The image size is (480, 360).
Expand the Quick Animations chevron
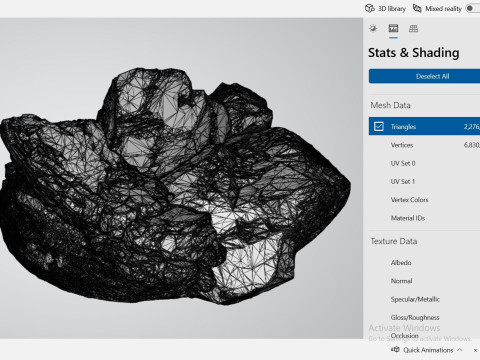point(460,350)
